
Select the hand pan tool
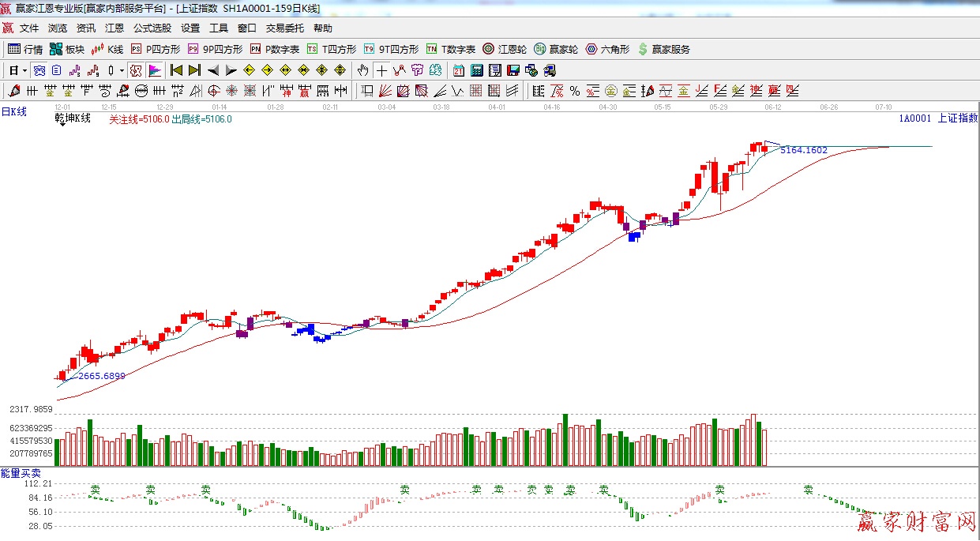pyautogui.click(x=362, y=70)
